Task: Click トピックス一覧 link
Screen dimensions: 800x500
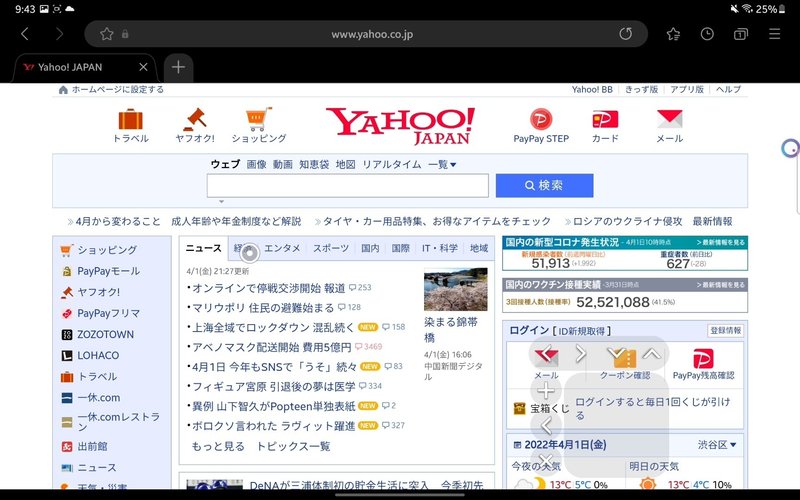Action: click(293, 446)
